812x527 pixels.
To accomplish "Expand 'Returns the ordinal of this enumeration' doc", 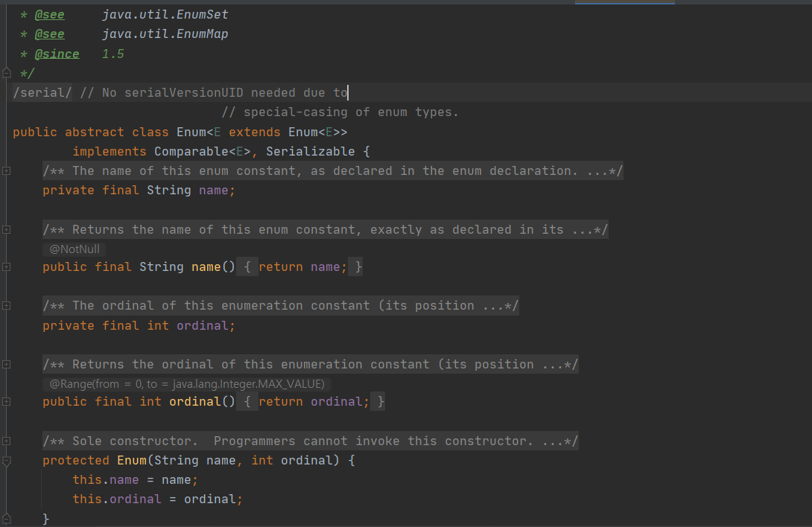I will [x=6, y=365].
